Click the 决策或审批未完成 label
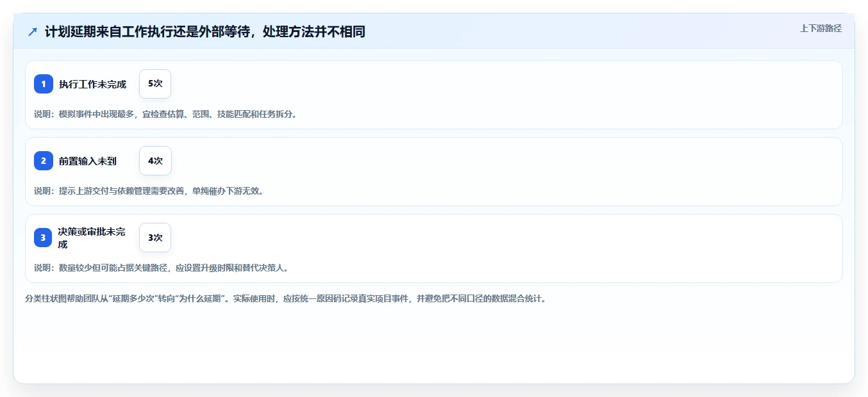The image size is (868, 397). [92, 238]
